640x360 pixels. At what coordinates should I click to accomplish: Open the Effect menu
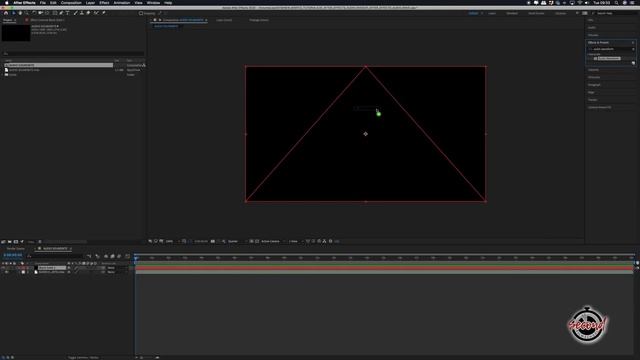104,2
